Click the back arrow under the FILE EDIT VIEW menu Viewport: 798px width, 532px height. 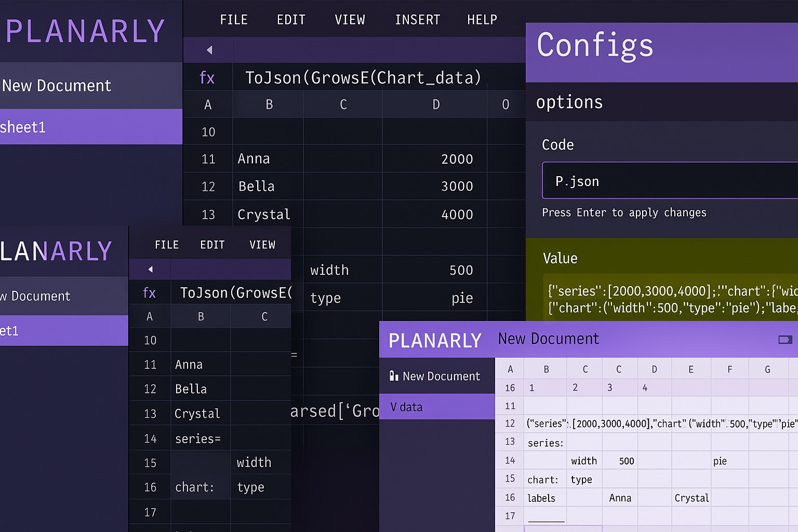pyautogui.click(x=151, y=269)
